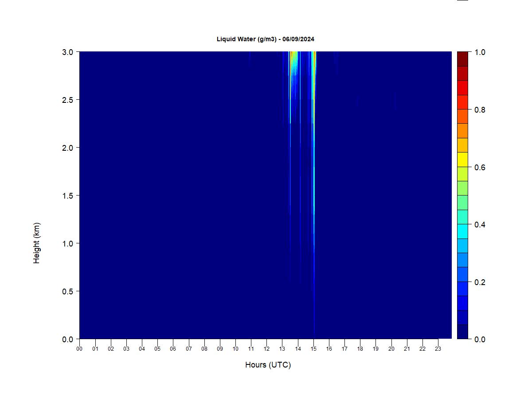Click the chart title Liquid Water (g/m3)
The height and width of the screenshot is (399, 532).
click(265, 39)
